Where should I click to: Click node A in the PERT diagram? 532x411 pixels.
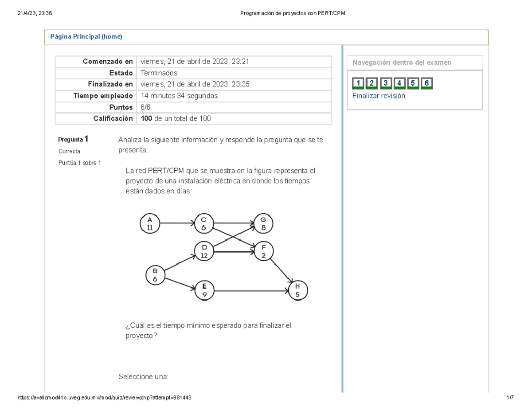pyautogui.click(x=150, y=223)
